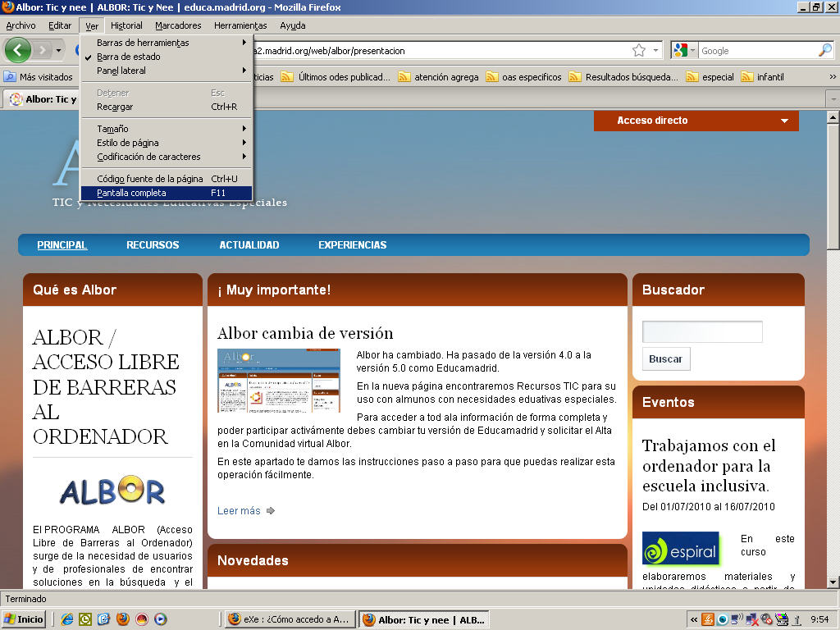Image resolution: width=840 pixels, height=630 pixels.
Task: Open the Marcadores menu
Action: coord(178,25)
